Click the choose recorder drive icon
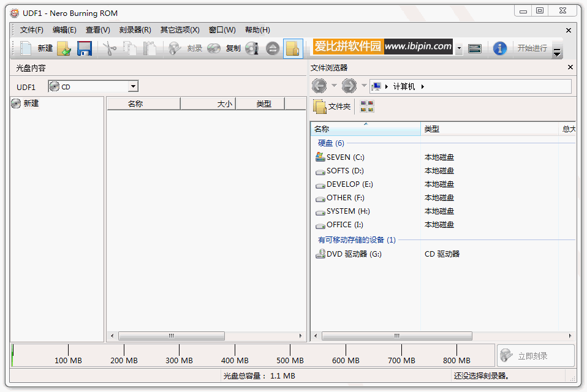 point(475,48)
